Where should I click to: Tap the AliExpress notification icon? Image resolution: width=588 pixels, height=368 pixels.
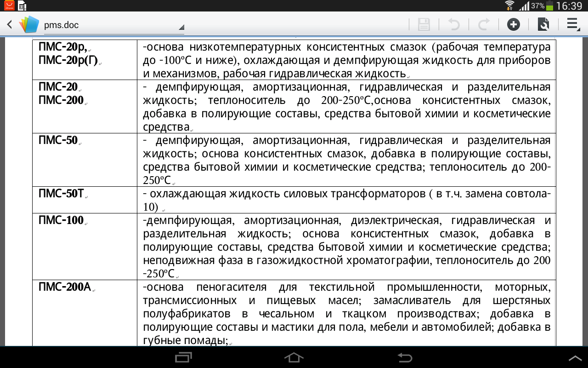pyautogui.click(x=9, y=6)
